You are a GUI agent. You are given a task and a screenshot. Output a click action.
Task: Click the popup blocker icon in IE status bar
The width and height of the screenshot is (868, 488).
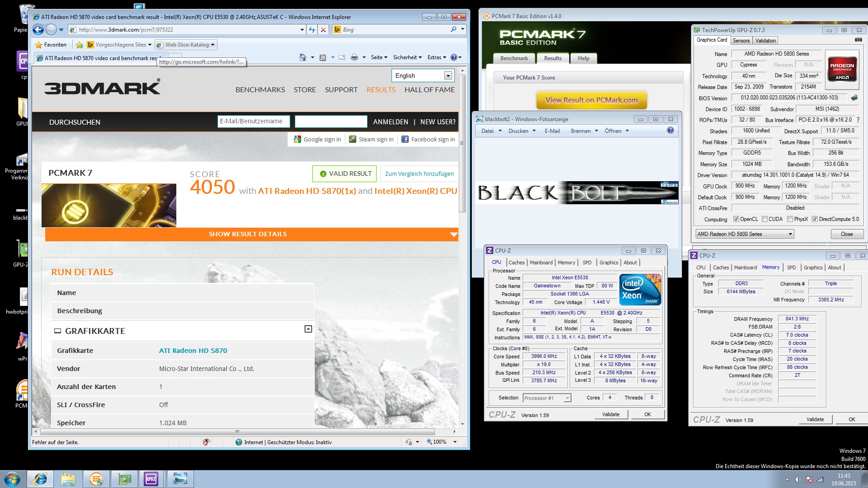pyautogui.click(x=207, y=442)
